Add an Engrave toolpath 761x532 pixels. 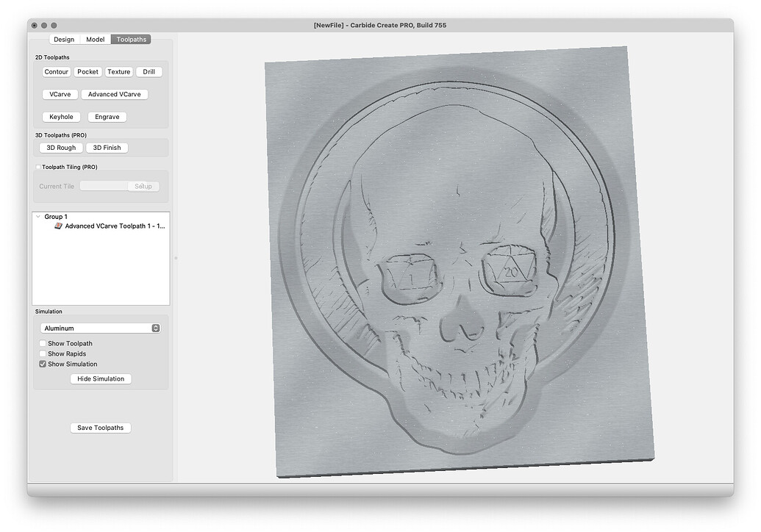pyautogui.click(x=107, y=117)
